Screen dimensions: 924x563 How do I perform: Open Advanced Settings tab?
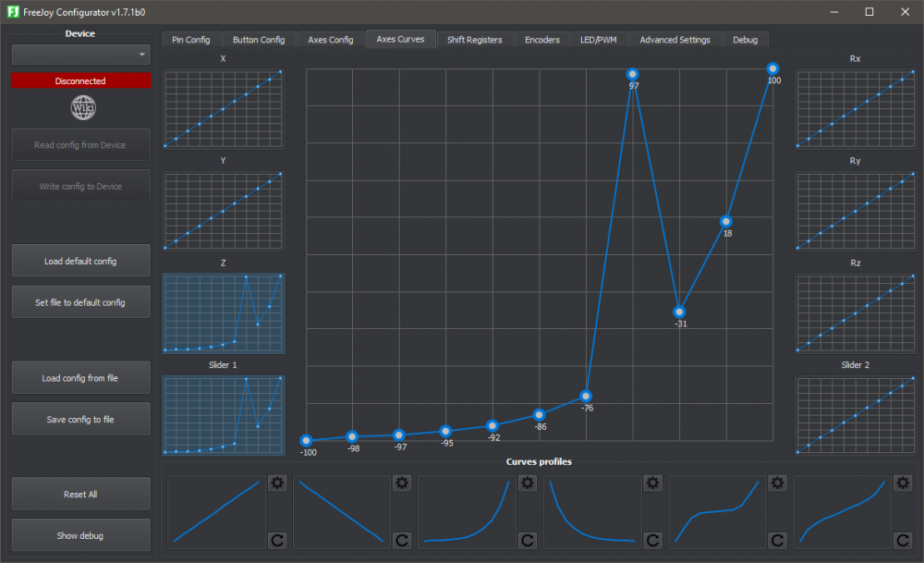coord(675,40)
